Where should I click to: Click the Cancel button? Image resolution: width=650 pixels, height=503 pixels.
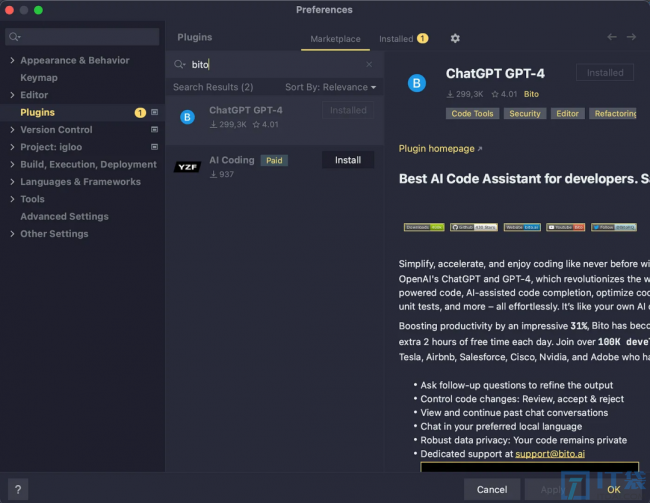click(x=492, y=489)
